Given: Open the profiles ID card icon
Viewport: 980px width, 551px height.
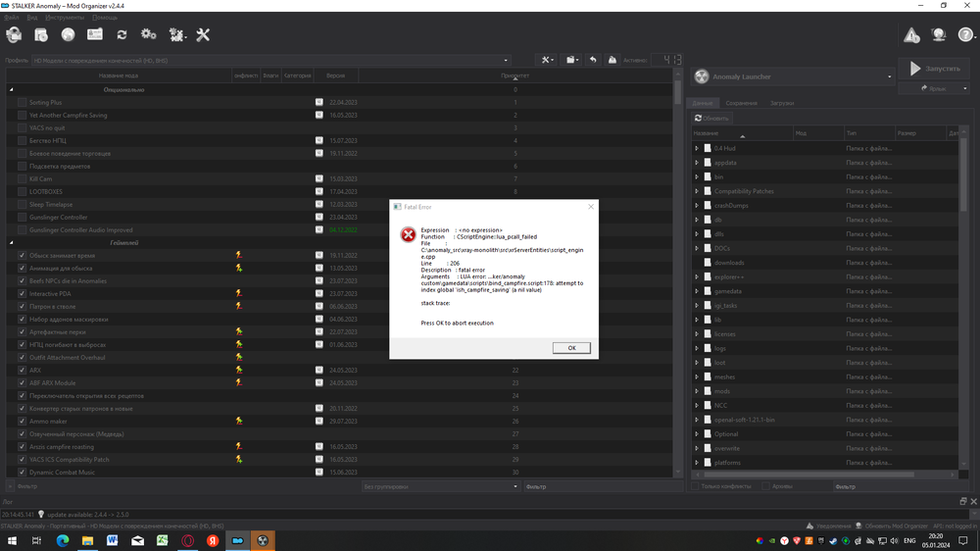Looking at the screenshot, I should pyautogui.click(x=95, y=34).
